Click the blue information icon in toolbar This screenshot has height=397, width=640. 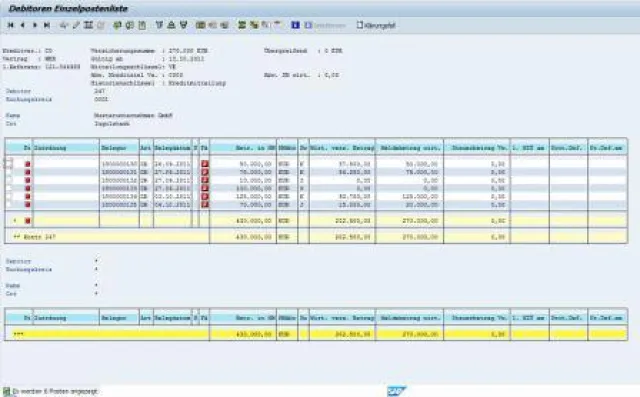(295, 25)
